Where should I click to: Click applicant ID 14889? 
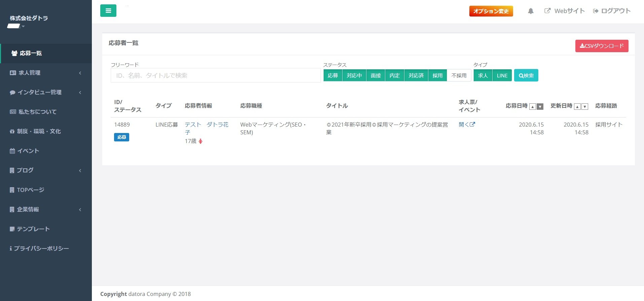122,125
